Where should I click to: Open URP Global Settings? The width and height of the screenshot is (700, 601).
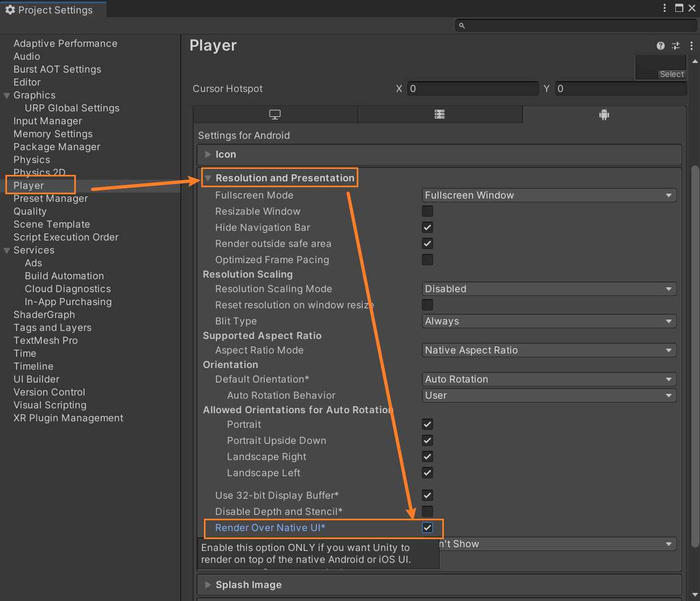pyautogui.click(x=72, y=108)
